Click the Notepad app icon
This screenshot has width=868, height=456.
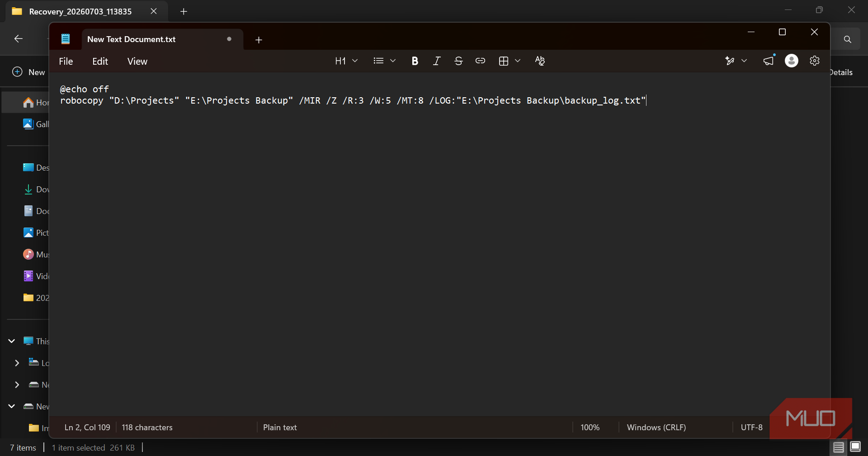(x=66, y=39)
